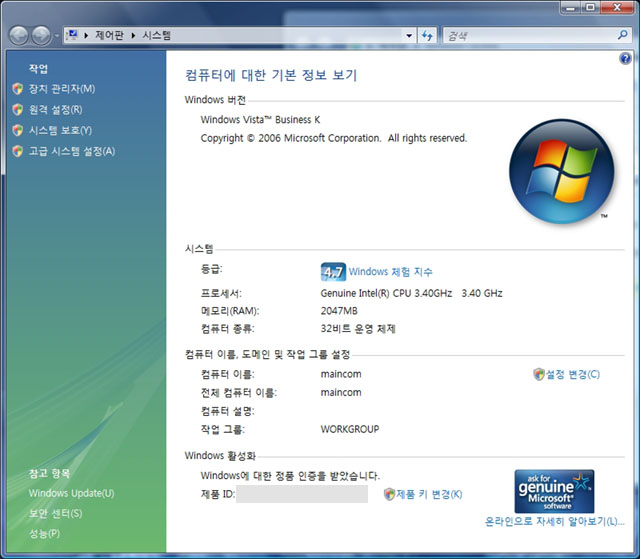Click the Windows Vista Business K text

[x=260, y=120]
